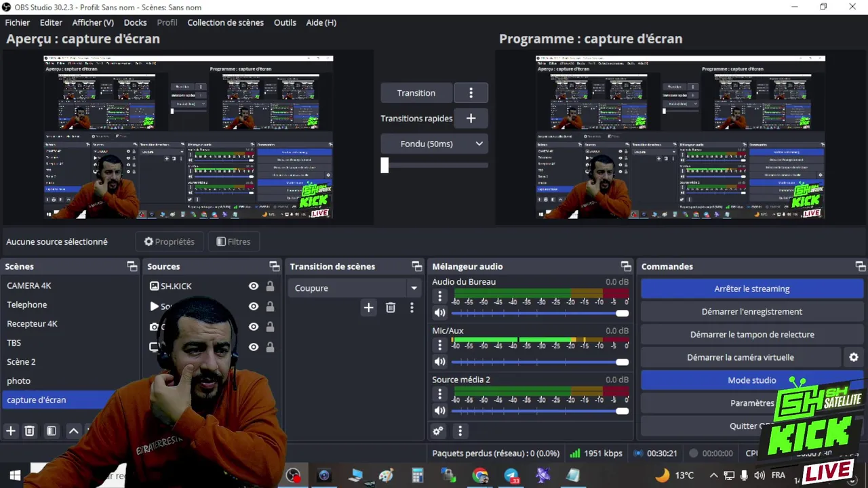Viewport: 868px width, 488px height.
Task: Click the Programme preview thumbnail
Action: (680, 137)
